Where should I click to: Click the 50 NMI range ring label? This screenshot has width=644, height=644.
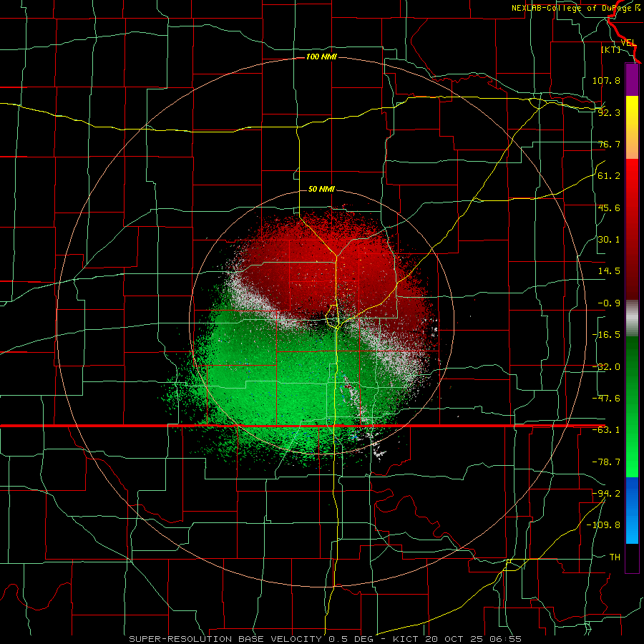(x=321, y=190)
